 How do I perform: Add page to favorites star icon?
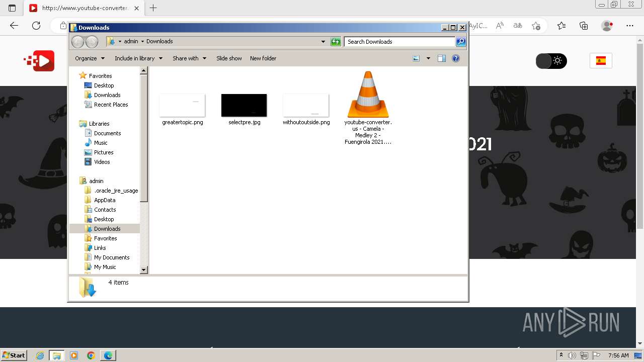pos(536,26)
